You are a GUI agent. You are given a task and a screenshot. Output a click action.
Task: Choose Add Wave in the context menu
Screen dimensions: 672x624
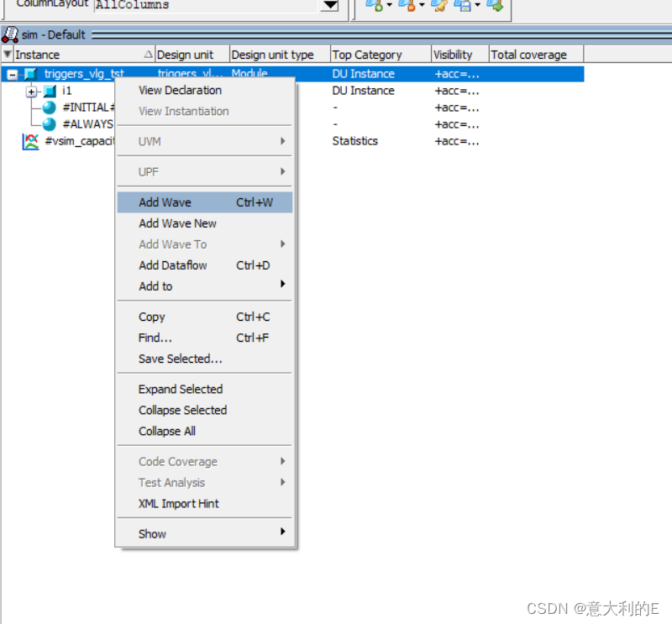(205, 202)
